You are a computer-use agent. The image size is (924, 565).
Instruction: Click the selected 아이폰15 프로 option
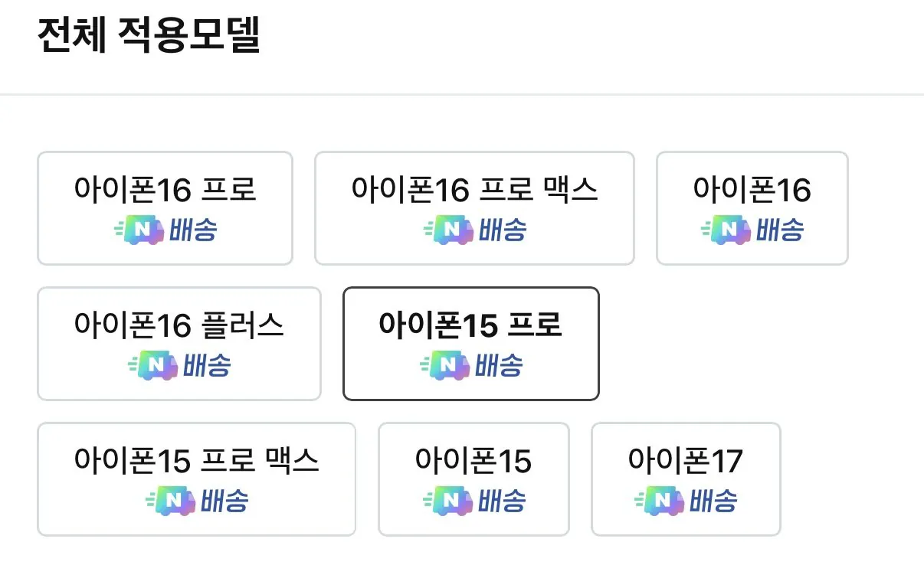[x=470, y=326]
